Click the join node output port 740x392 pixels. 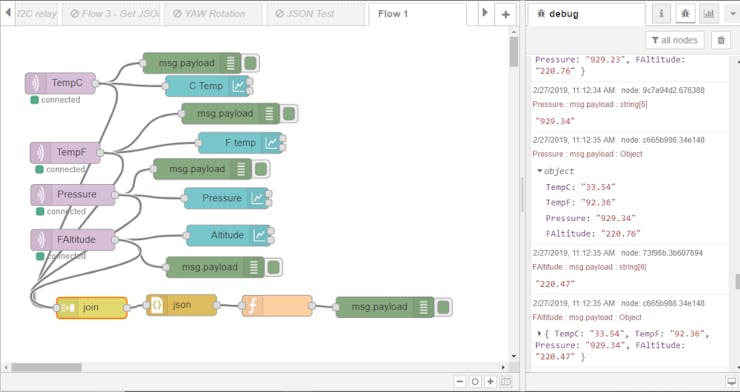127,308
